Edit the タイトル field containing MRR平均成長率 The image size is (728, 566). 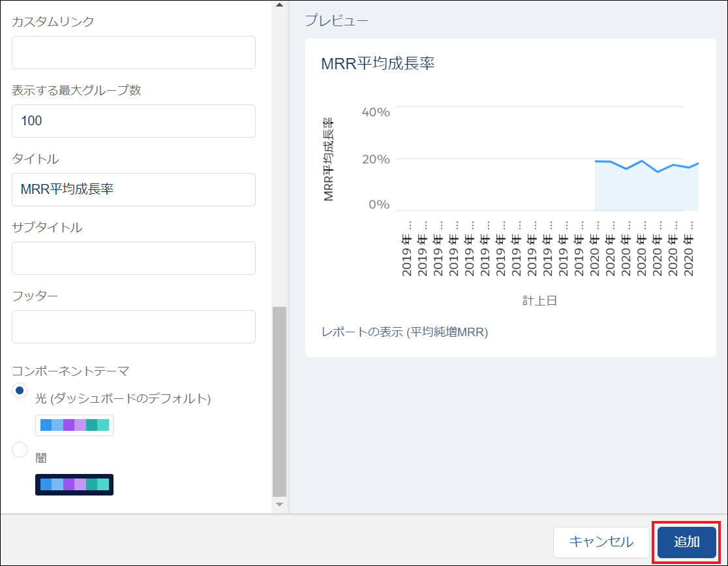point(133,189)
